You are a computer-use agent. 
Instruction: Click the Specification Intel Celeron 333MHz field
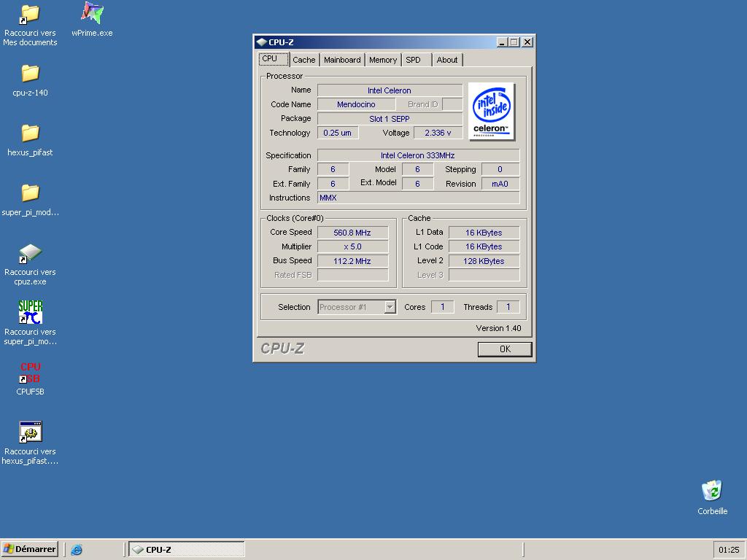pos(418,155)
